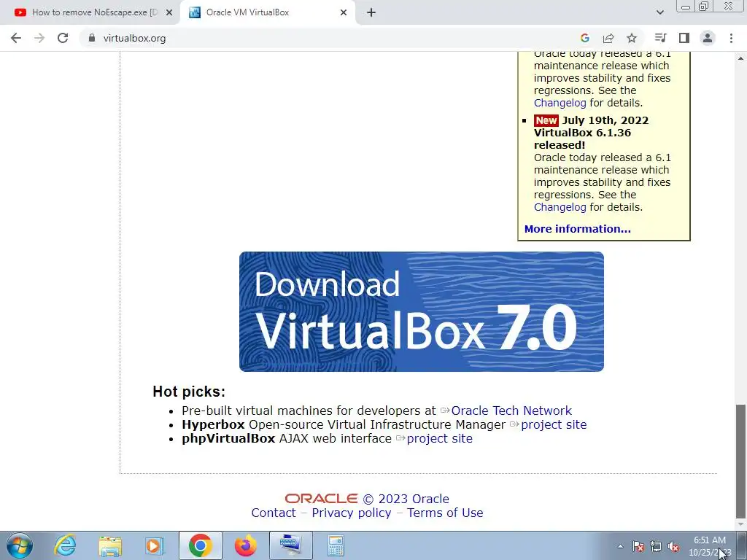The image size is (747, 560).
Task: Go back with the browser back arrow
Action: (16, 38)
